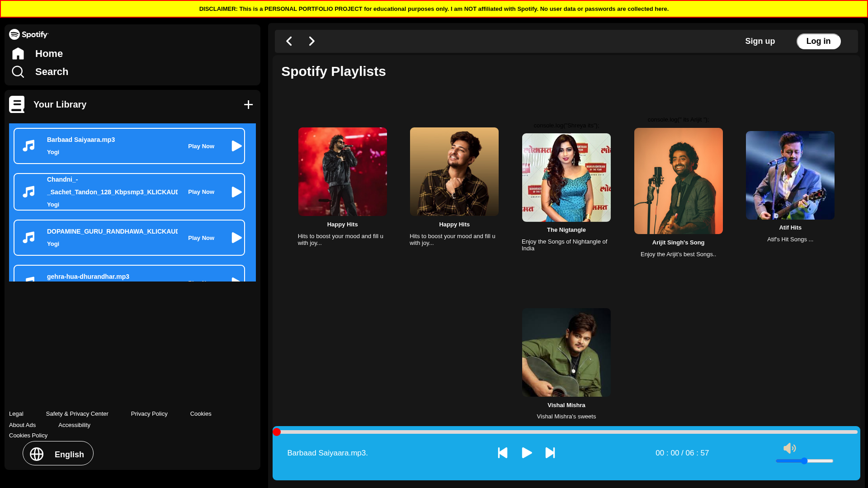The image size is (868, 488).
Task: Click 'Barbaad Saiyaara.mp3' song title in library
Action: [x=81, y=140]
